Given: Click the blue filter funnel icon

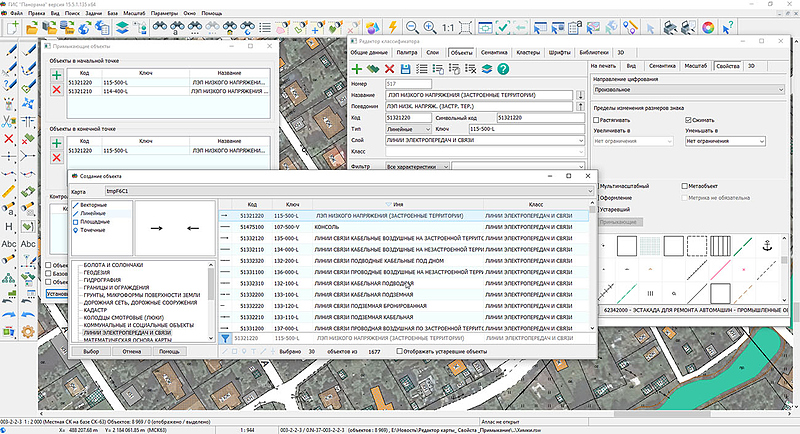Looking at the screenshot, I should 226,338.
